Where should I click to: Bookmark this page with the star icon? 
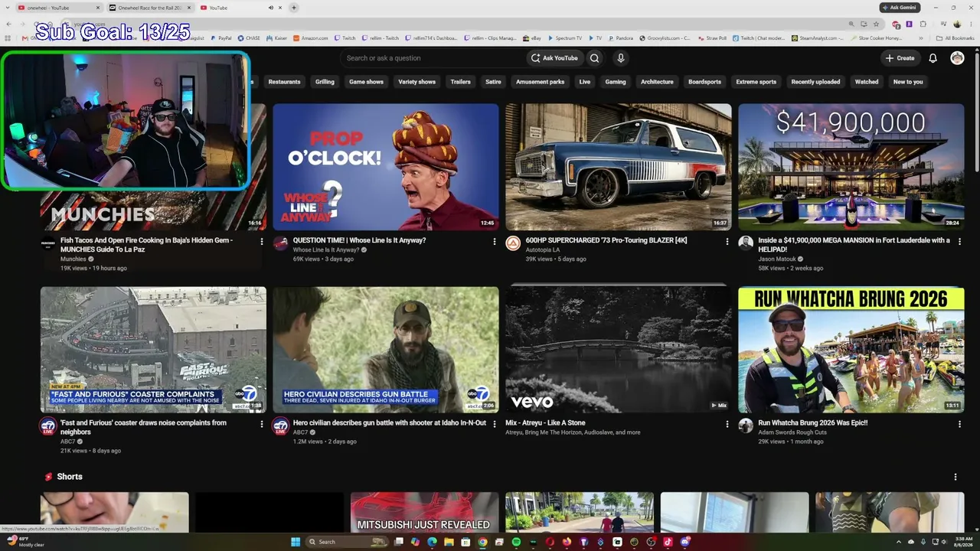[876, 24]
